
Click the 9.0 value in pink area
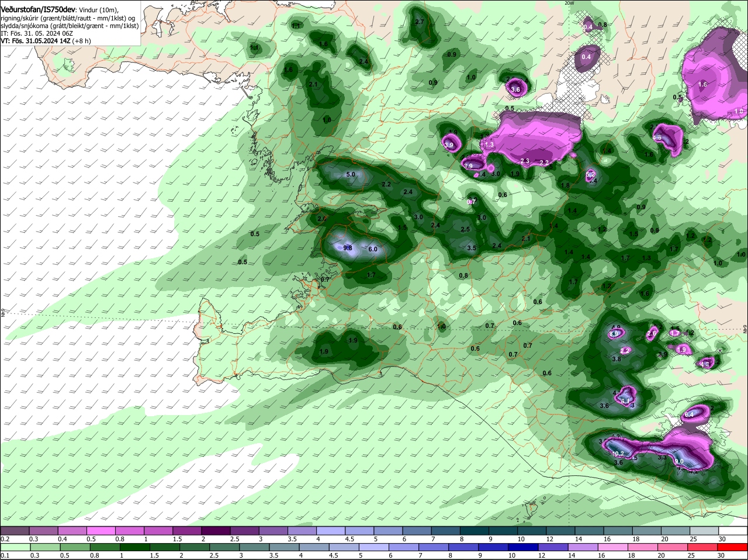tap(679, 461)
